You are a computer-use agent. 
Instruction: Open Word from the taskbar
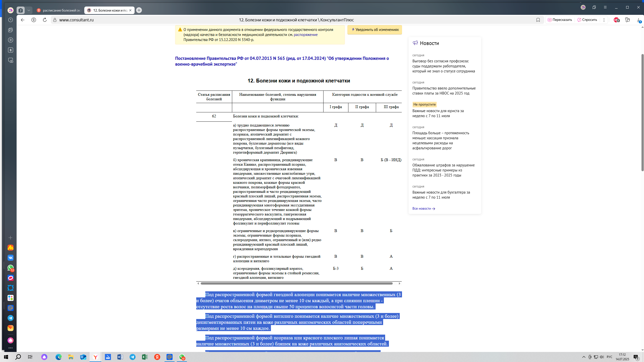pyautogui.click(x=120, y=357)
